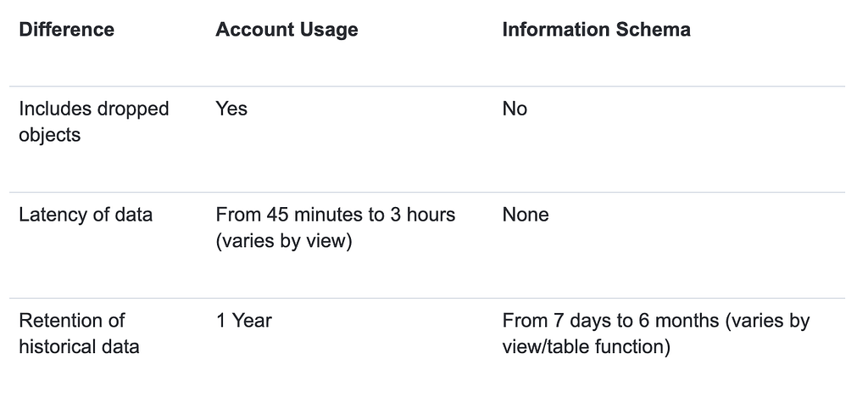Click the Difference column header
The width and height of the screenshot is (868, 398).
(66, 30)
